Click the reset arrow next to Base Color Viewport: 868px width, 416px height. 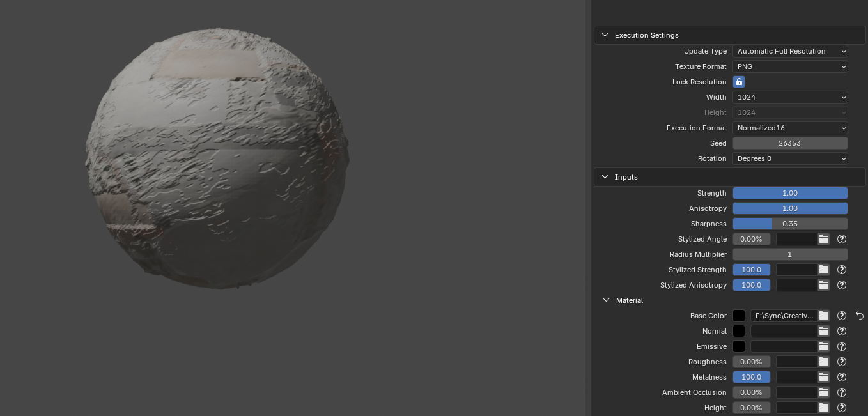(859, 316)
